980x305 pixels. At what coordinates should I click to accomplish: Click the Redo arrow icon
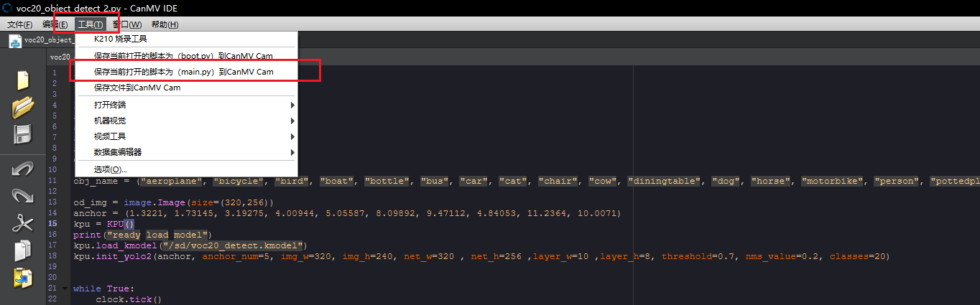(22, 196)
